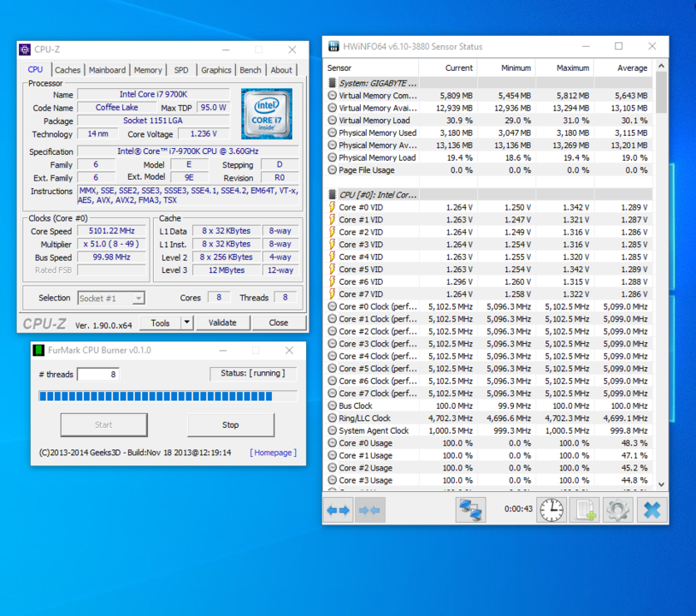The height and width of the screenshot is (616, 696).
Task: Click HWiNFO scrollbar down arrow
Action: pos(661,484)
